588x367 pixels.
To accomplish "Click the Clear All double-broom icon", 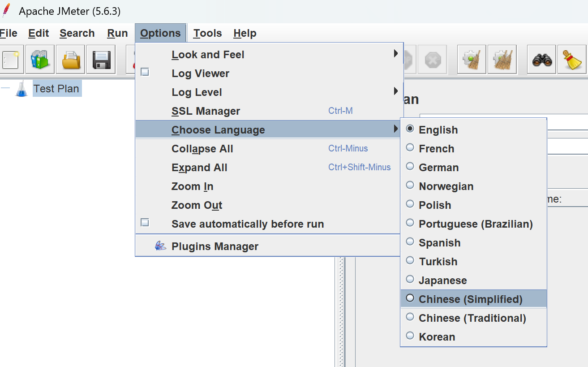I will click(502, 59).
